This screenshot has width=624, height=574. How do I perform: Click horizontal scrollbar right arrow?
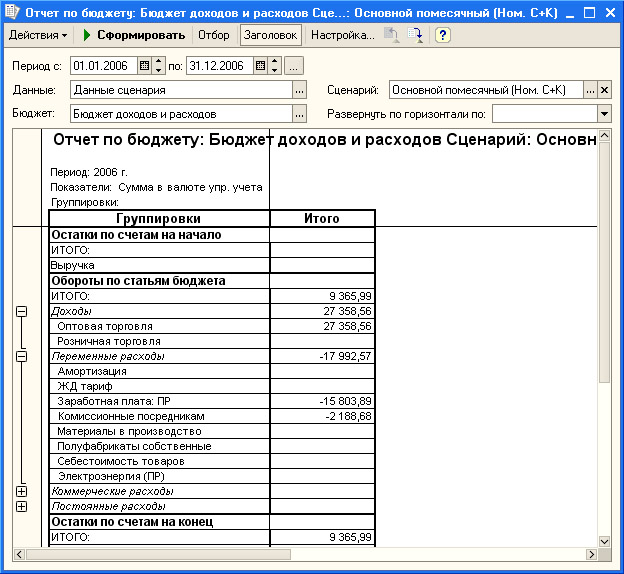point(591,554)
